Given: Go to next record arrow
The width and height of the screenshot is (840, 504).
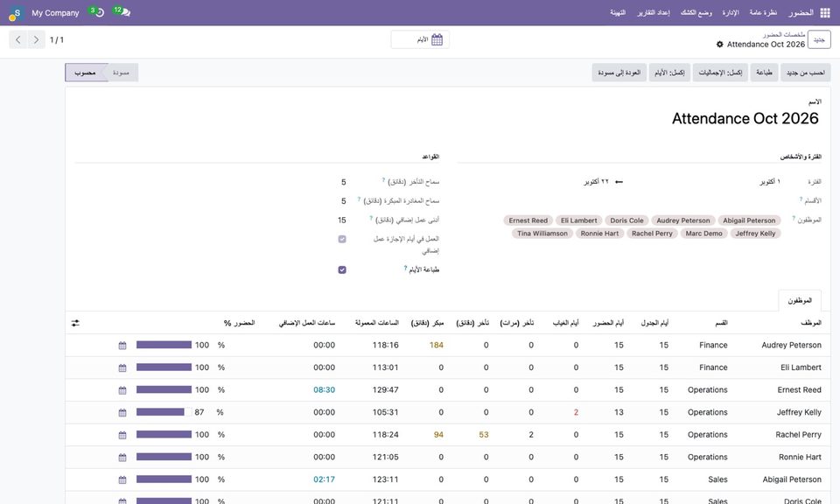Looking at the screenshot, I should pyautogui.click(x=36, y=39).
